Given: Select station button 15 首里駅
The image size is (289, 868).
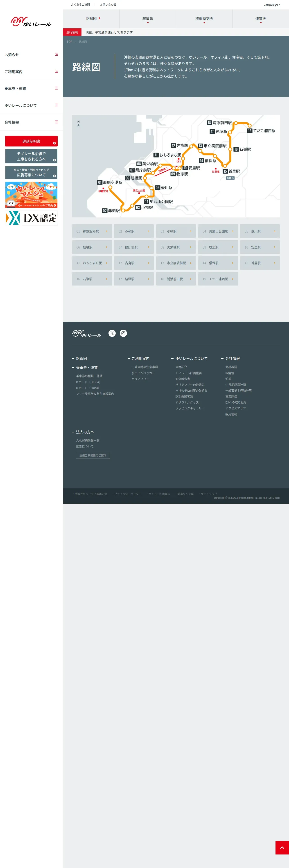Looking at the screenshot, I should coord(260,263).
